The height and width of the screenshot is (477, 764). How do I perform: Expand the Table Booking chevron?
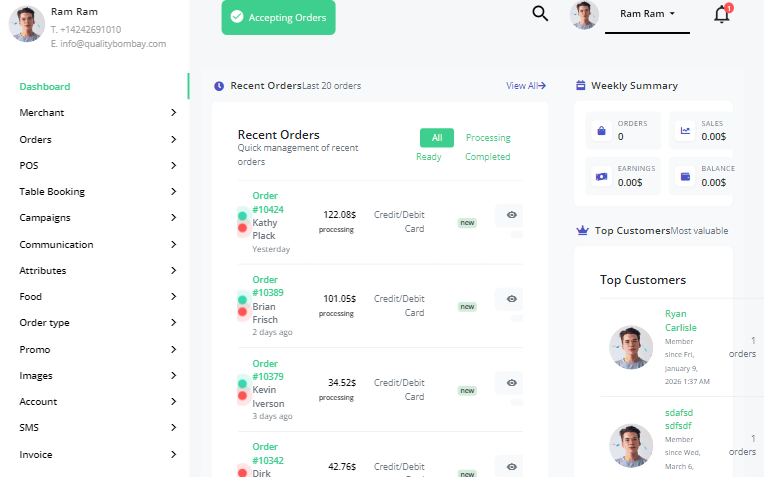pos(173,191)
